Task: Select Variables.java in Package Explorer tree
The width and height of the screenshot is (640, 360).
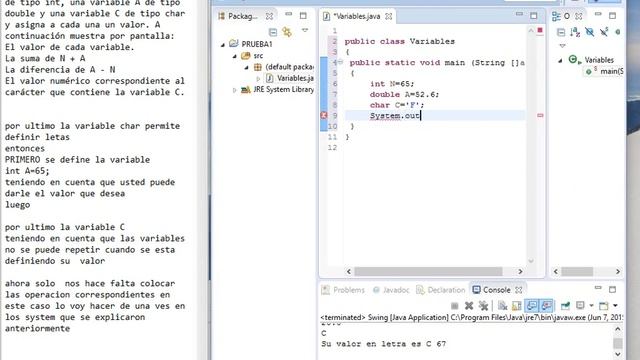Action: coord(296,78)
